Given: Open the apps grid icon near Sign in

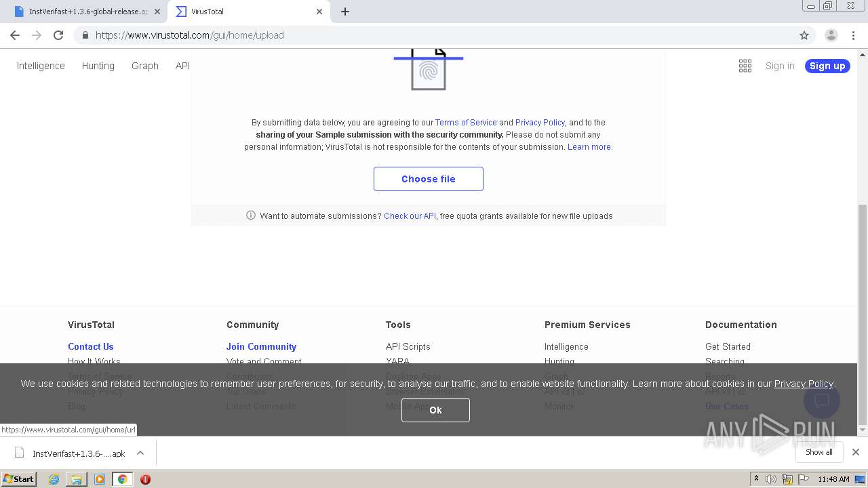Looking at the screenshot, I should click(x=745, y=66).
